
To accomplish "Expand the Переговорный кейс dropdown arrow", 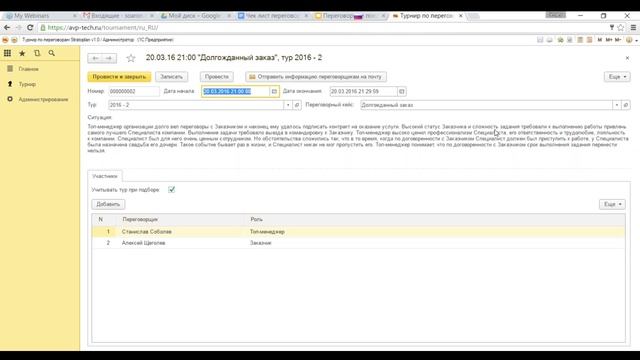I will click(x=617, y=105).
